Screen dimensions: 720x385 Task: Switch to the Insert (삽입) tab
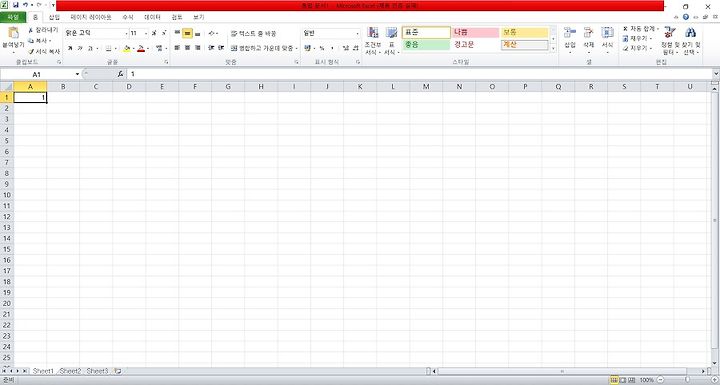(54, 17)
